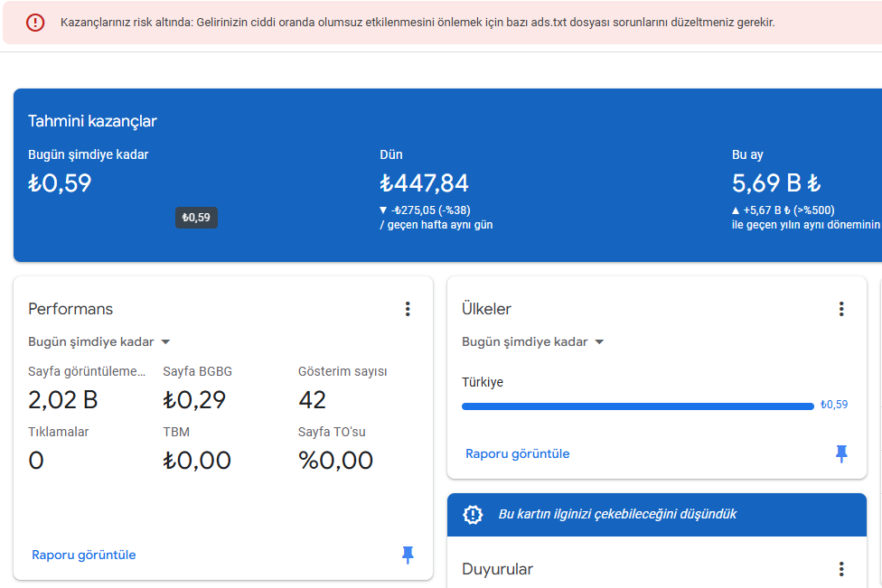The height and width of the screenshot is (588, 882).
Task: Open the Performans card three-dot menu
Action: [x=408, y=309]
